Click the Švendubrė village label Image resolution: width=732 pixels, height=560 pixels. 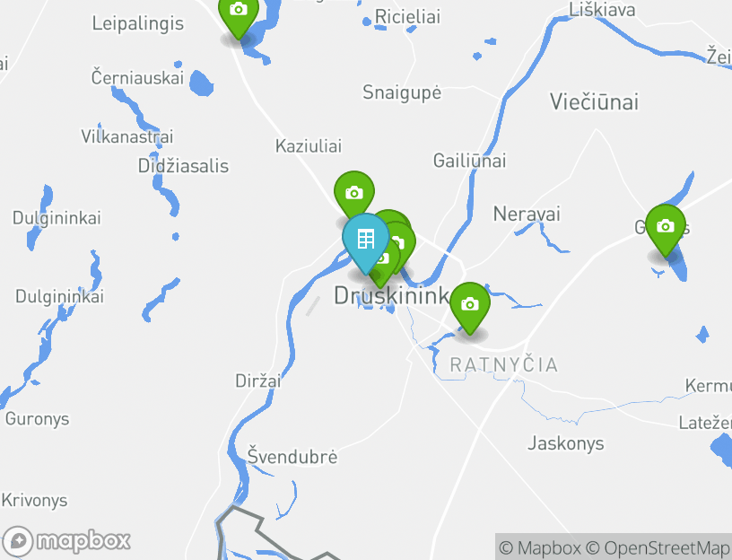tap(292, 456)
